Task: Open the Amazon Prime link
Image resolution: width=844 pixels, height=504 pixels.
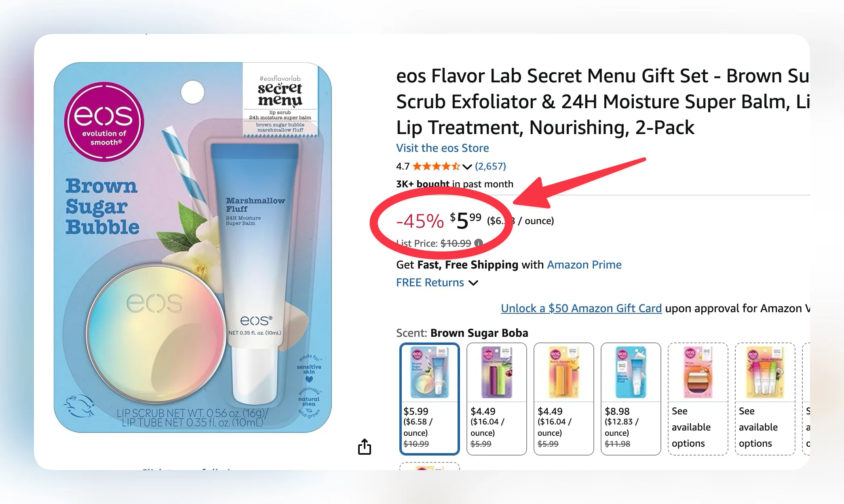Action: pyautogui.click(x=584, y=265)
